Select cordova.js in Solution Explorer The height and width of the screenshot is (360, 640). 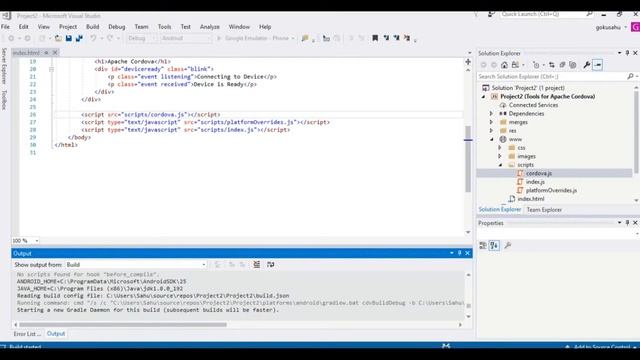(x=539, y=173)
